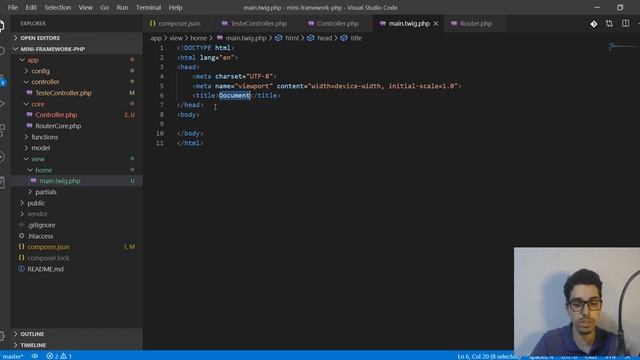Click the master branch indicator in status bar

12,356
